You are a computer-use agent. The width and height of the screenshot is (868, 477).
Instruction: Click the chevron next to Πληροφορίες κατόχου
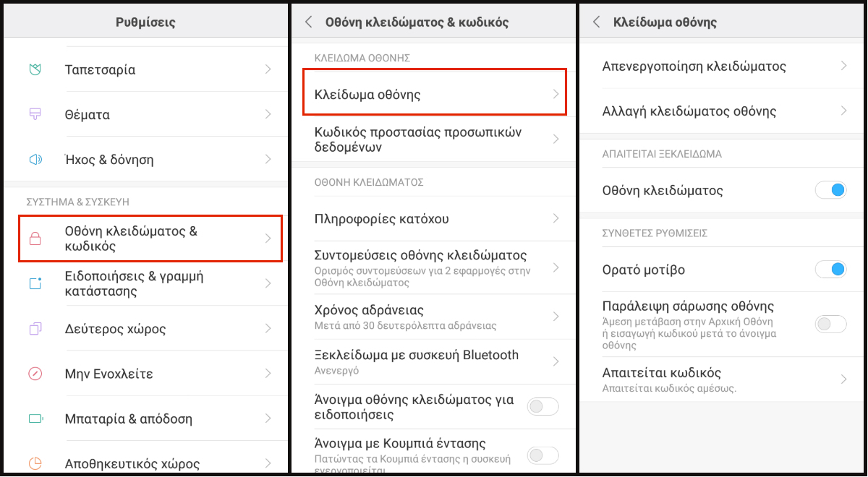556,218
